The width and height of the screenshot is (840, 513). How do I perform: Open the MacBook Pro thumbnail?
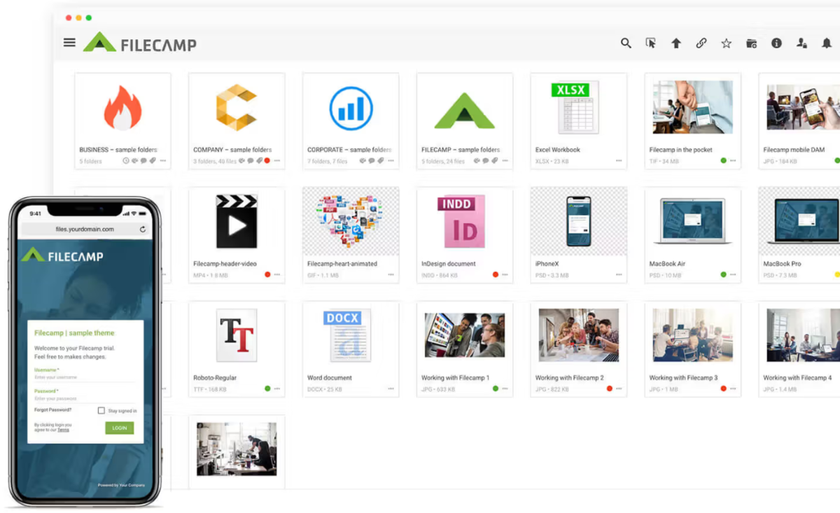coord(803,221)
